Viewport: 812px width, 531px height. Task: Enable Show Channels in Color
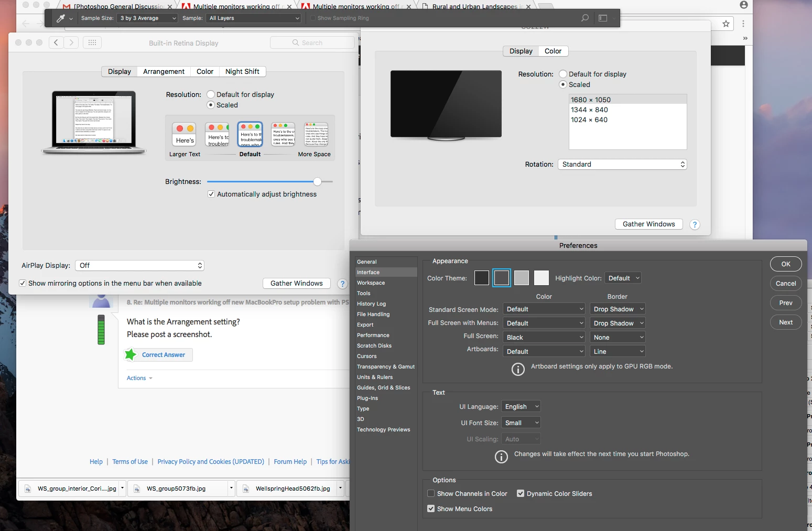pyautogui.click(x=431, y=494)
